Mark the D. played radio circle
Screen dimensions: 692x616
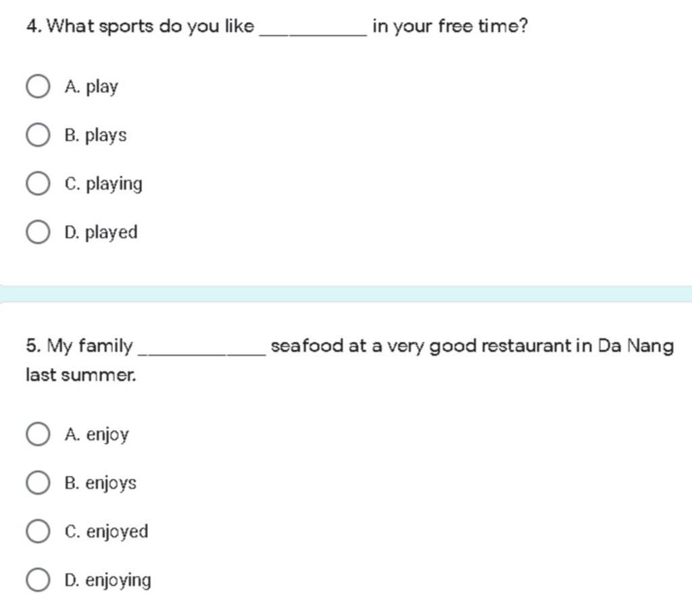[x=38, y=232]
